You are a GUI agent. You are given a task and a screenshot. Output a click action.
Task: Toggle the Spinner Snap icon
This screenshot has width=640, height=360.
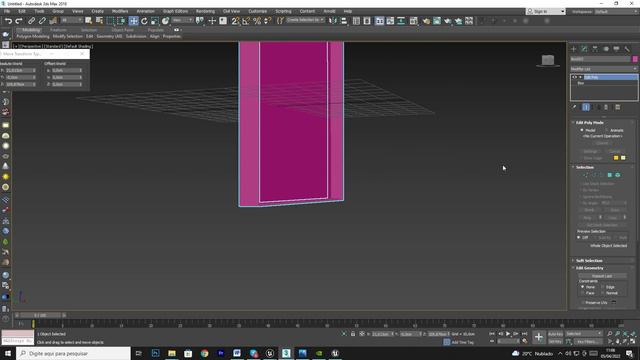pos(268,21)
